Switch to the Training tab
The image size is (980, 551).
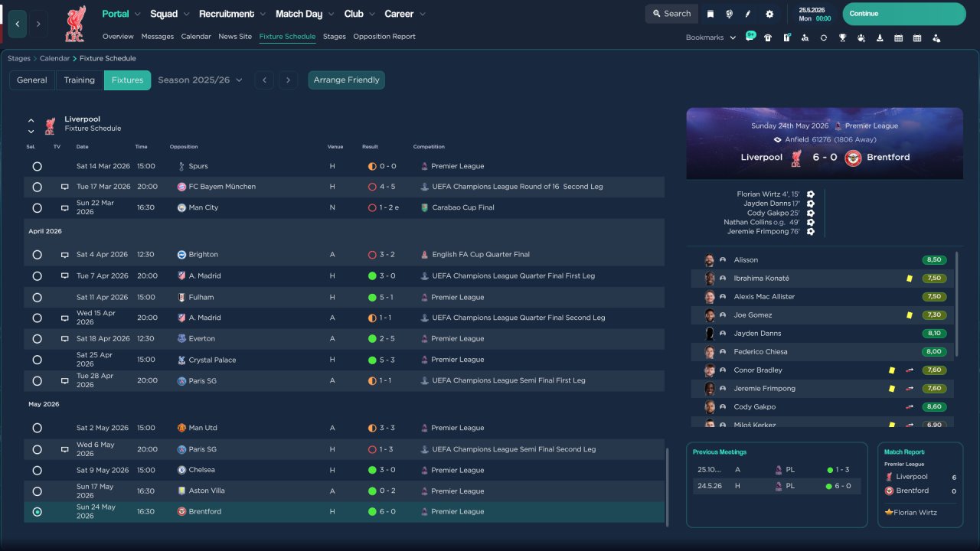(80, 80)
